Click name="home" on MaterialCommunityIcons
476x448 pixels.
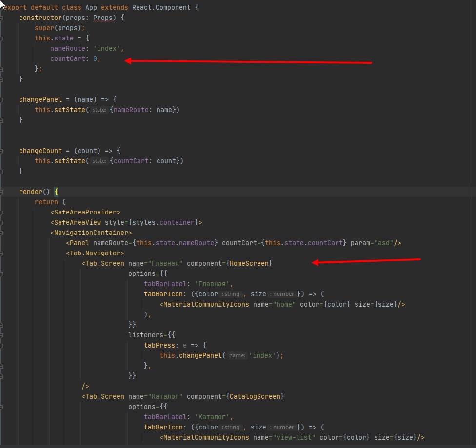coord(275,304)
